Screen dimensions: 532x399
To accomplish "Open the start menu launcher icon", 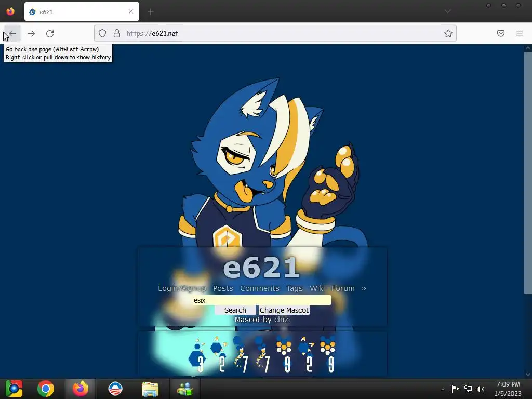I will tap(14, 389).
